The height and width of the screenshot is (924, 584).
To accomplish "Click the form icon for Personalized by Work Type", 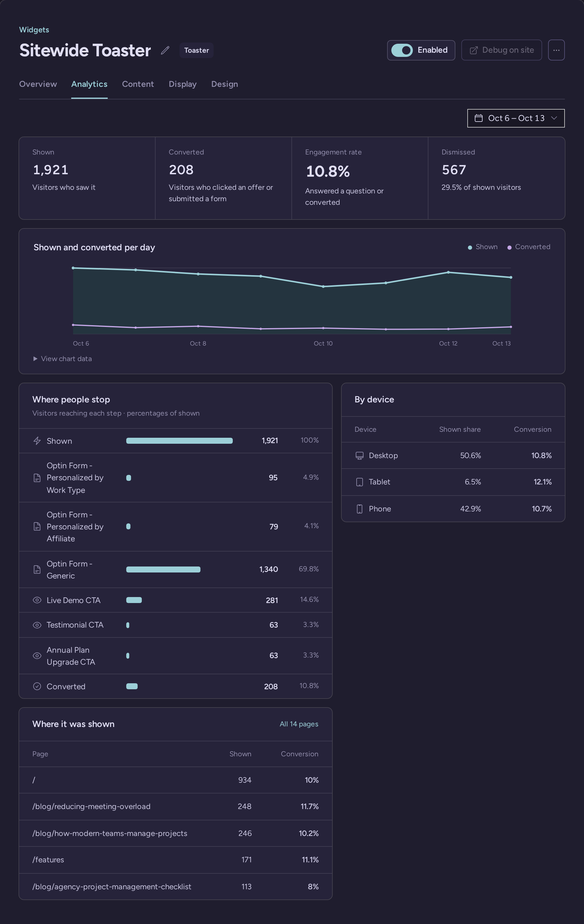I will pos(37,478).
